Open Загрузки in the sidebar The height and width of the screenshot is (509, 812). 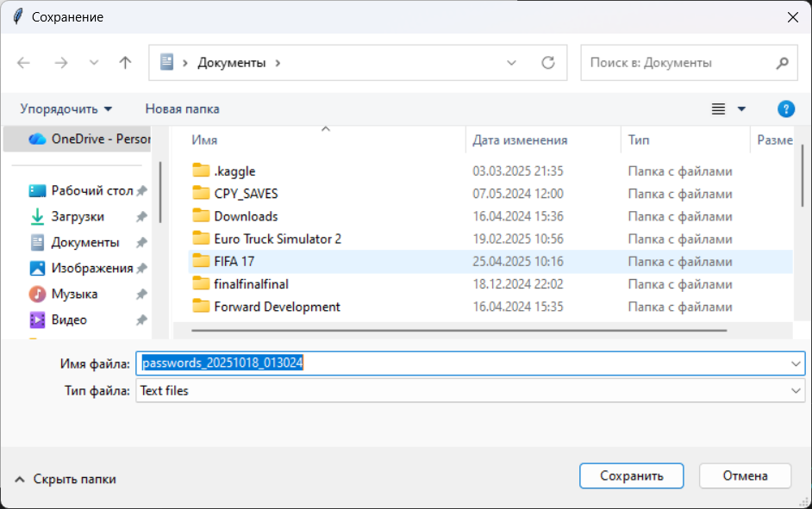78,216
